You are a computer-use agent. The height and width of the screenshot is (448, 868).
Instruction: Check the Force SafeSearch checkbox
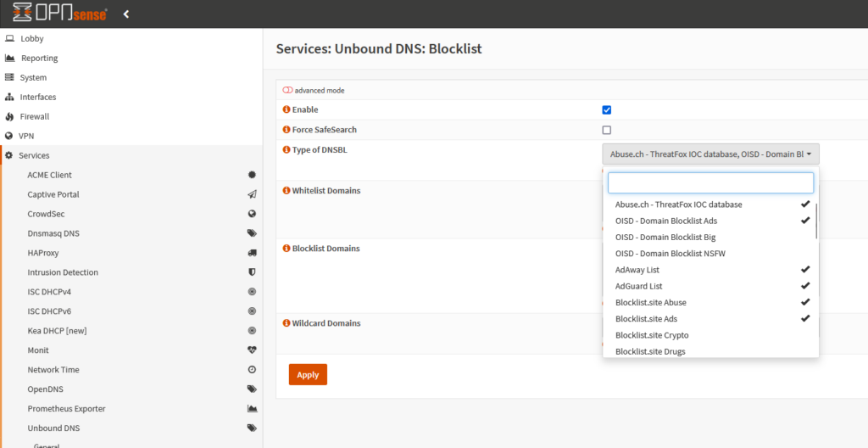click(x=607, y=130)
